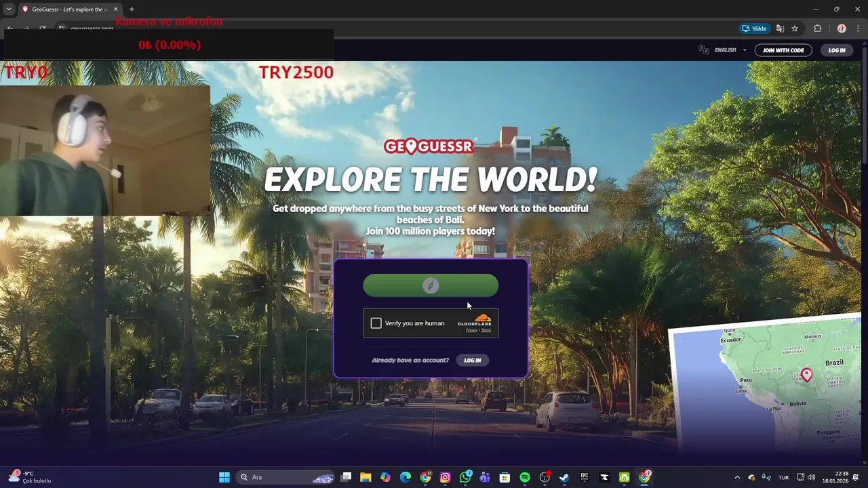
Task: Open the Chrome three-dot menu
Action: point(858,28)
